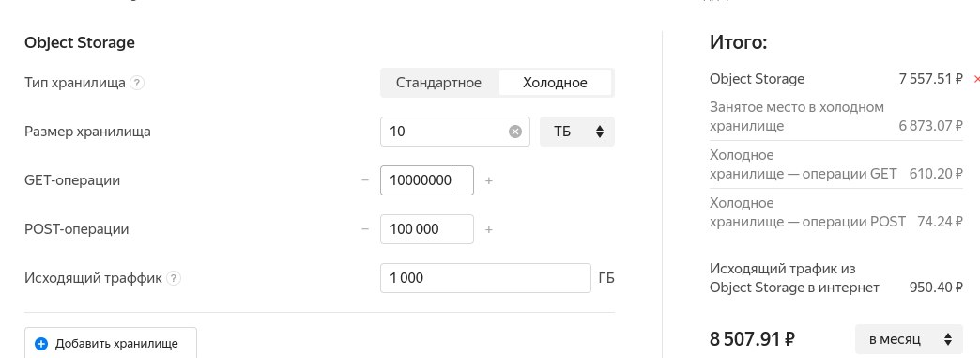Click the help icon next to Исходящий траффик

[x=174, y=278]
